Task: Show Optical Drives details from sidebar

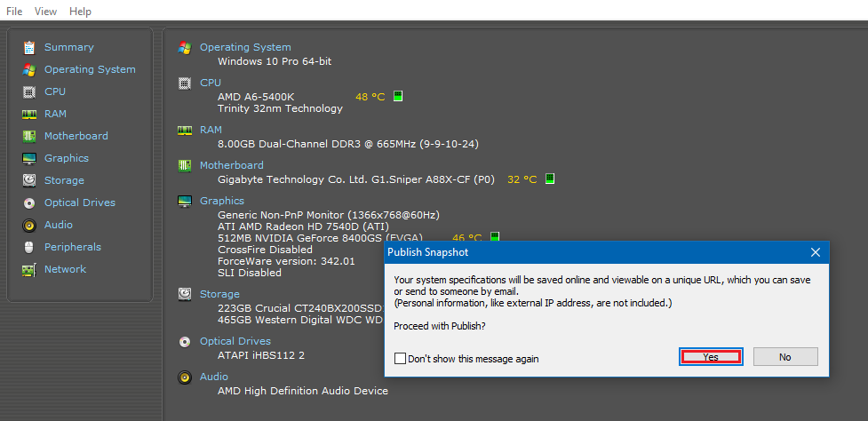Action: (80, 203)
